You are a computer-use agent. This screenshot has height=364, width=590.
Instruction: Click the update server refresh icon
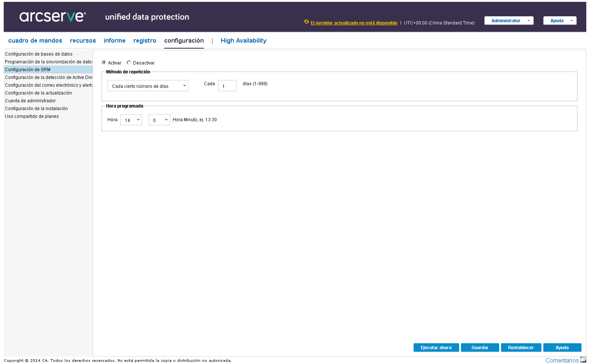tap(306, 22)
